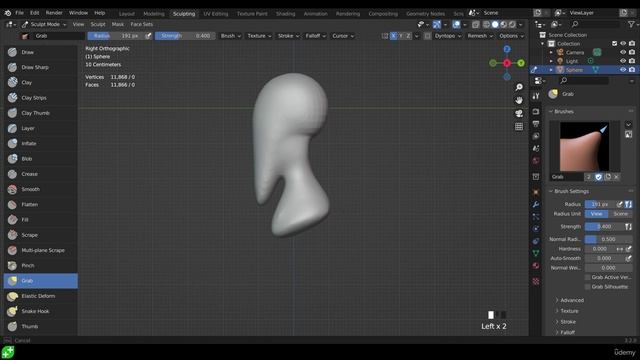
Task: Click the pan hand viewport icon
Action: tap(519, 100)
